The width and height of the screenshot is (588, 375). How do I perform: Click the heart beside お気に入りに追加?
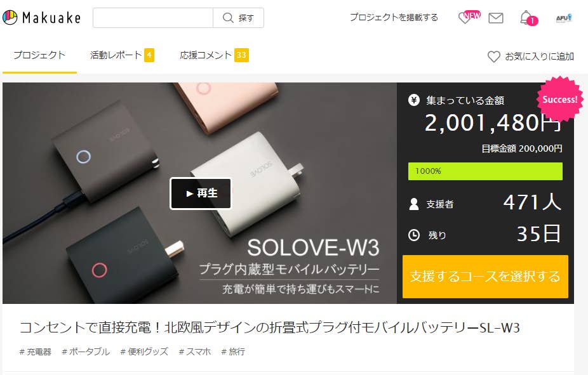click(x=493, y=56)
